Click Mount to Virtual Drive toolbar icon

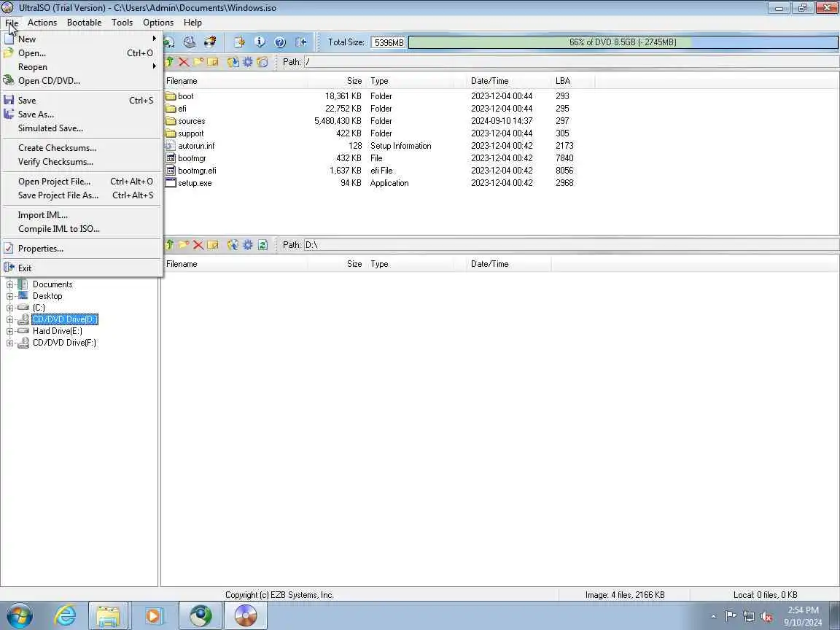point(189,42)
